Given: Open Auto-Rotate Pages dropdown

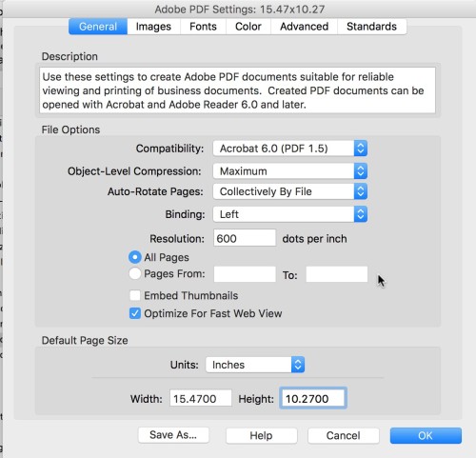Looking at the screenshot, I should [x=290, y=191].
